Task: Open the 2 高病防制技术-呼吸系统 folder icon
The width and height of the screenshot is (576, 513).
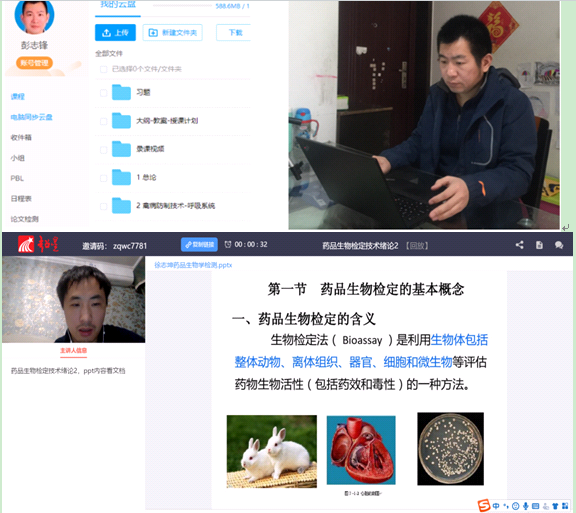Action: pyautogui.click(x=121, y=205)
